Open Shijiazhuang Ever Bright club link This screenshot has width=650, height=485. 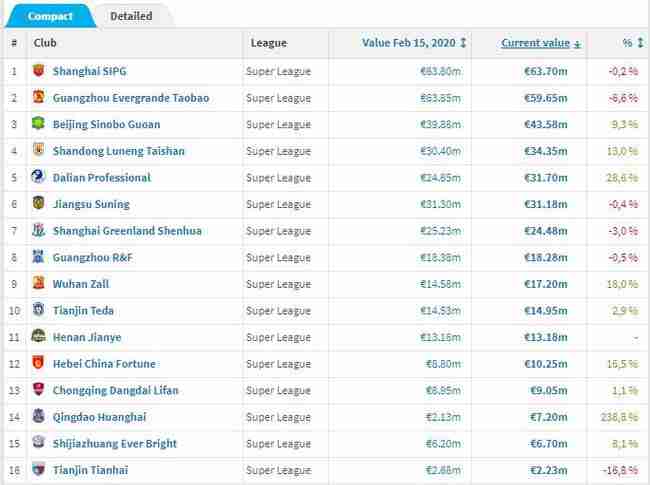click(x=115, y=444)
